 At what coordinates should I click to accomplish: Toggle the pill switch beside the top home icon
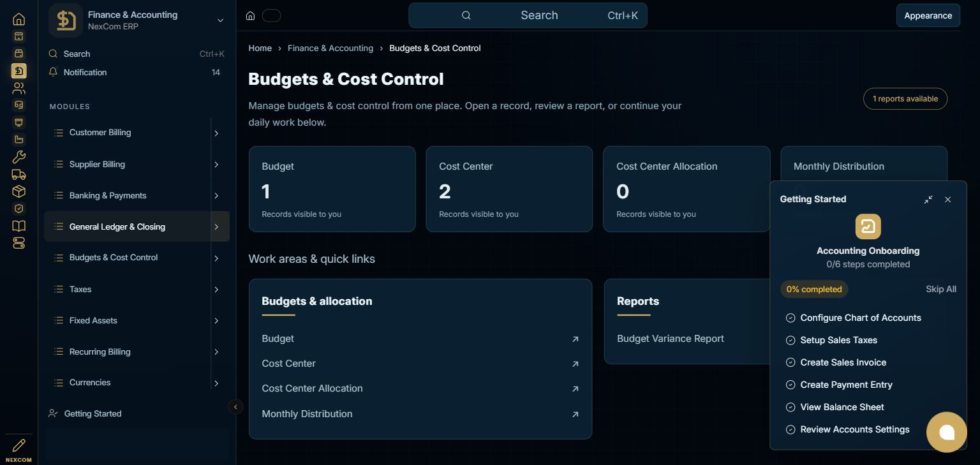click(x=271, y=16)
